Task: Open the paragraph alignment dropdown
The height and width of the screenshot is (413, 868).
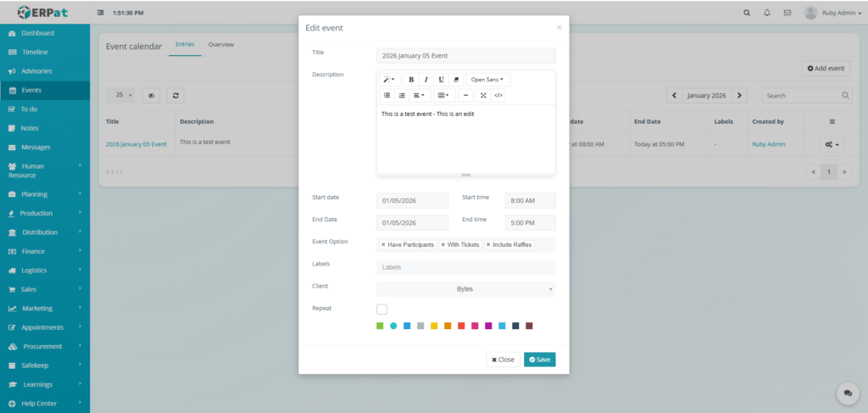Action: [419, 95]
